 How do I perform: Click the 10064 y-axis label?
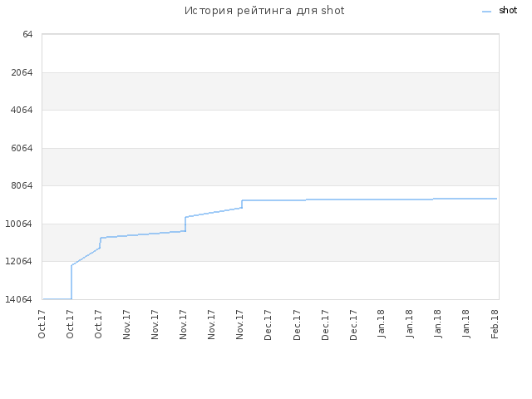click(19, 224)
